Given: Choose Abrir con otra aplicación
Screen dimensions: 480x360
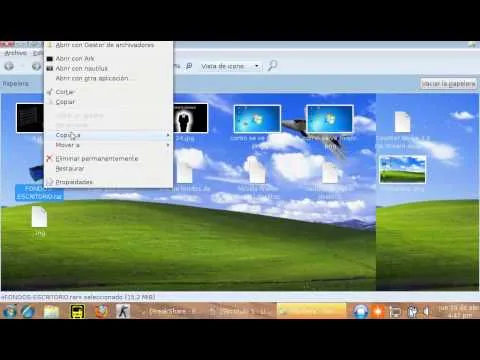Looking at the screenshot, I should 109,78.
